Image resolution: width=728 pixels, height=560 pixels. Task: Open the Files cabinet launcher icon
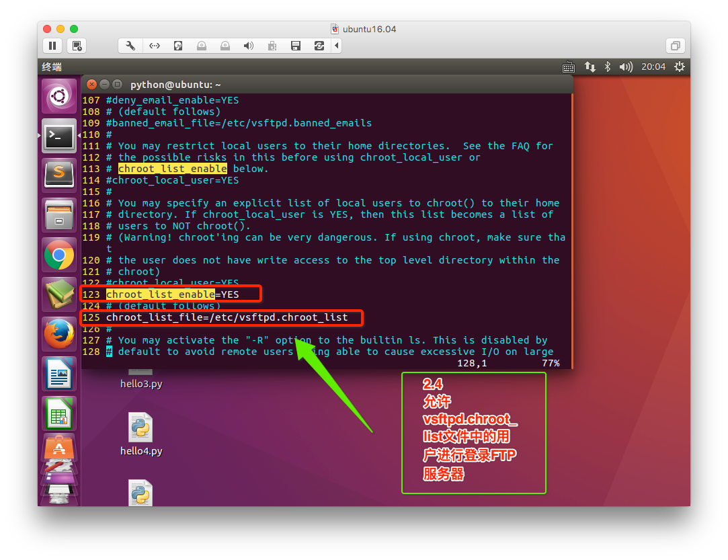[x=59, y=215]
